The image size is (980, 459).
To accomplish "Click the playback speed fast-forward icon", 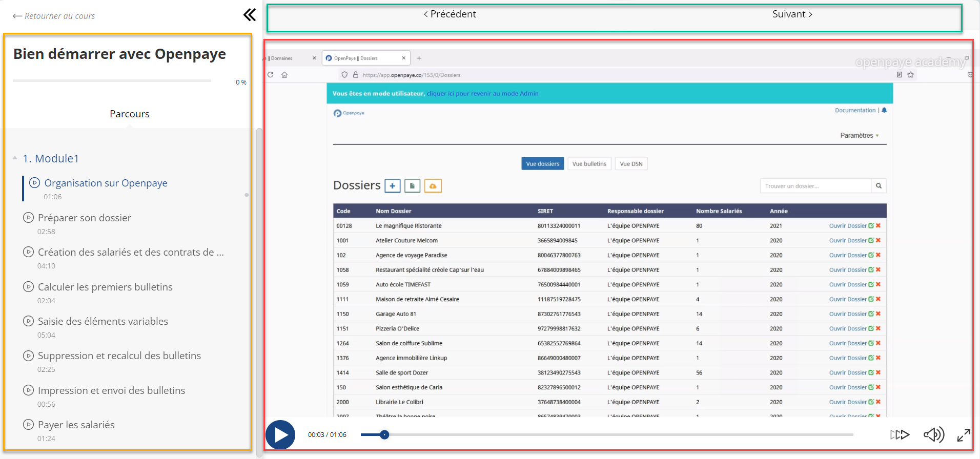I will (900, 435).
